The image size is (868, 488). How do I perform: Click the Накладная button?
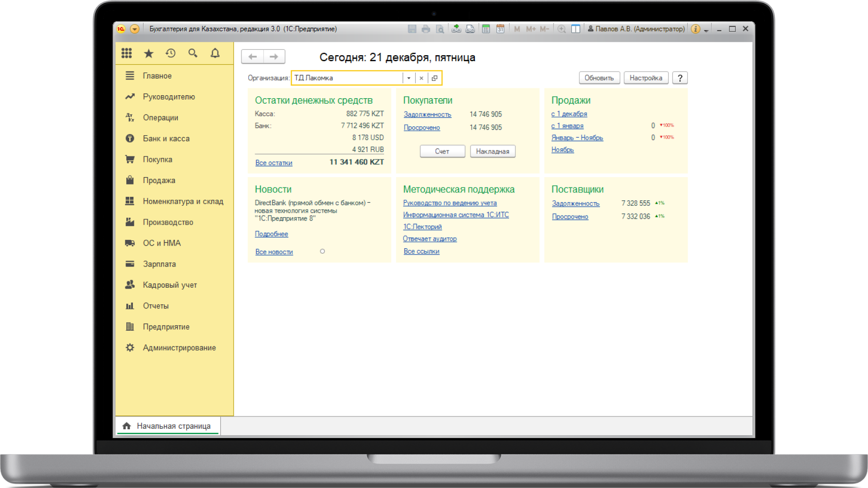(492, 151)
